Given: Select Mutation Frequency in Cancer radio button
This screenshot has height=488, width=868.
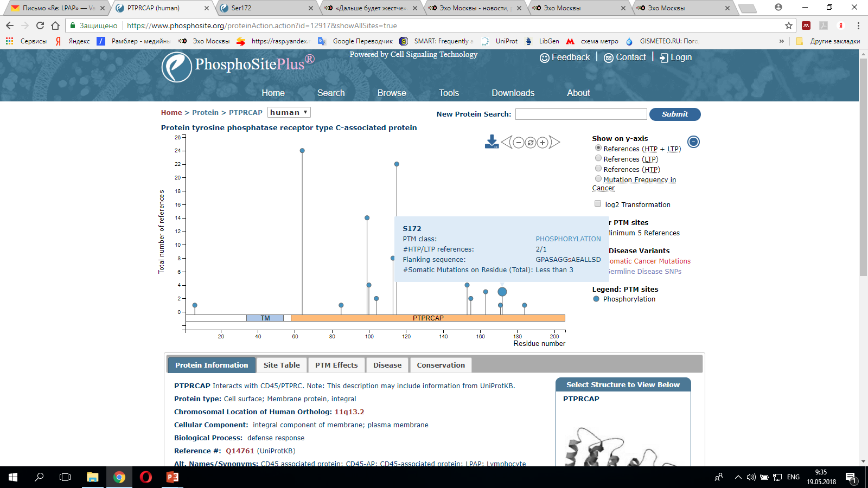Looking at the screenshot, I should [x=598, y=179].
